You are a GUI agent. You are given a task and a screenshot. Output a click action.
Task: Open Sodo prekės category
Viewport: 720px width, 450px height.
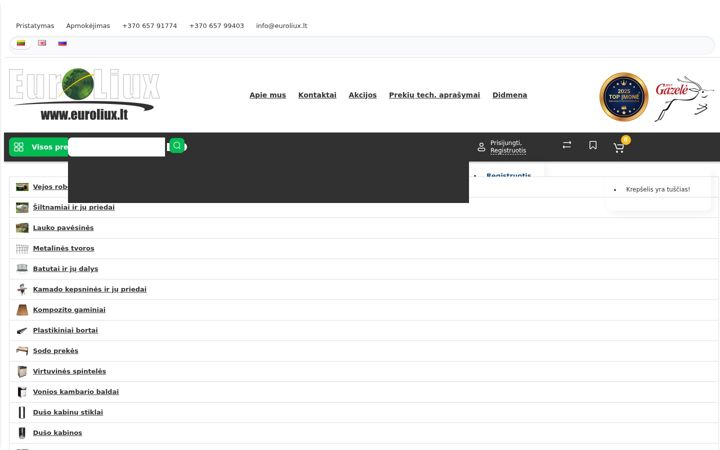tap(56, 351)
